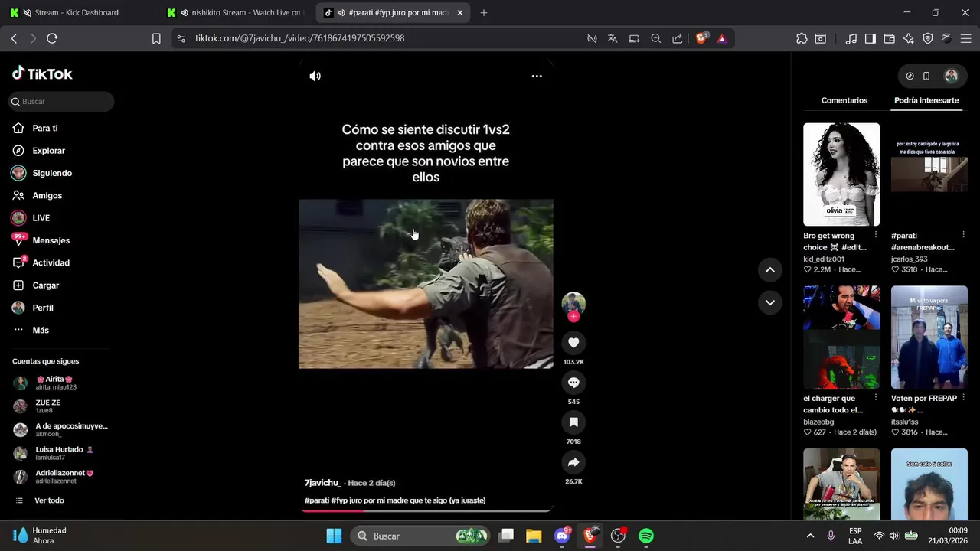This screenshot has height=551, width=980.
Task: Follow creator via red plus badge
Action: coord(573,317)
